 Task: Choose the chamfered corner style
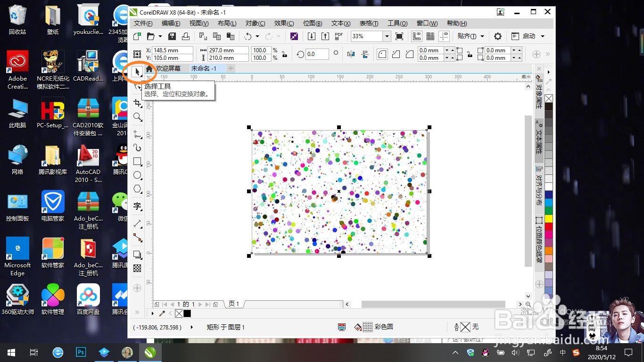410,54
